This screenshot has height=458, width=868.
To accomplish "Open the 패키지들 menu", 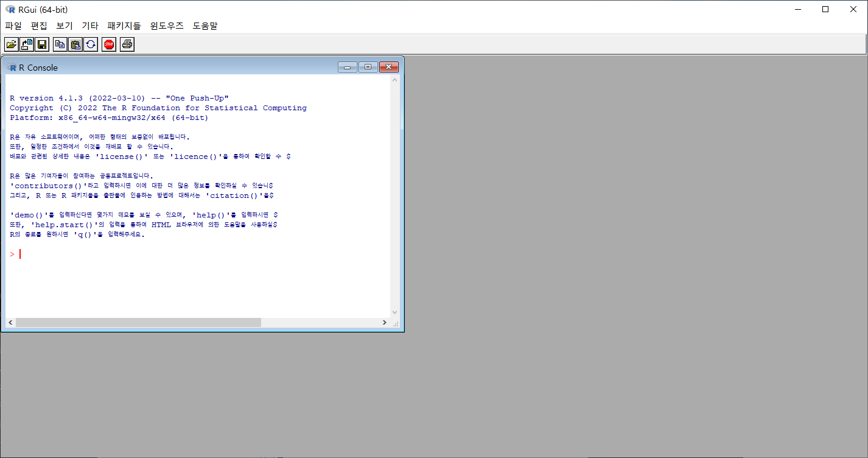I will click(x=124, y=26).
